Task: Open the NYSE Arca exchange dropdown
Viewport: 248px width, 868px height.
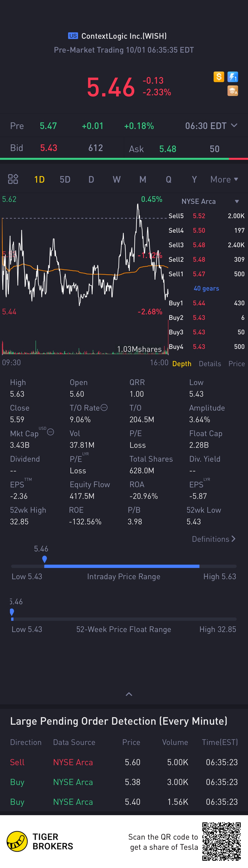Action: click(x=210, y=201)
